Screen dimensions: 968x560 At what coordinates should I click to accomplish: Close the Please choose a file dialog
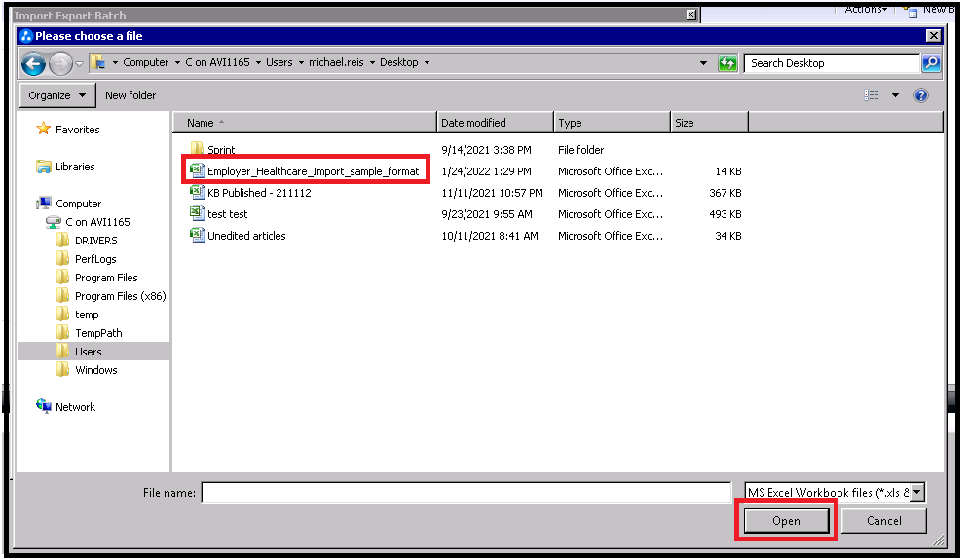[934, 36]
